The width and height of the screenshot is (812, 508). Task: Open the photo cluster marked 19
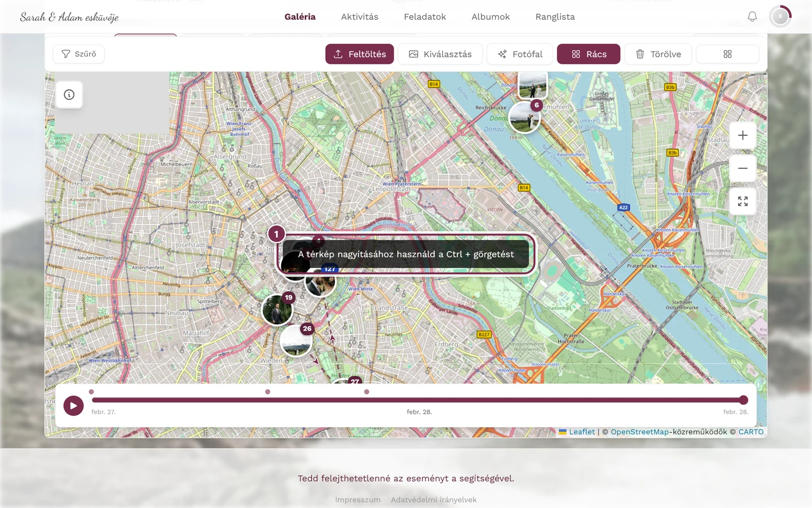(277, 310)
